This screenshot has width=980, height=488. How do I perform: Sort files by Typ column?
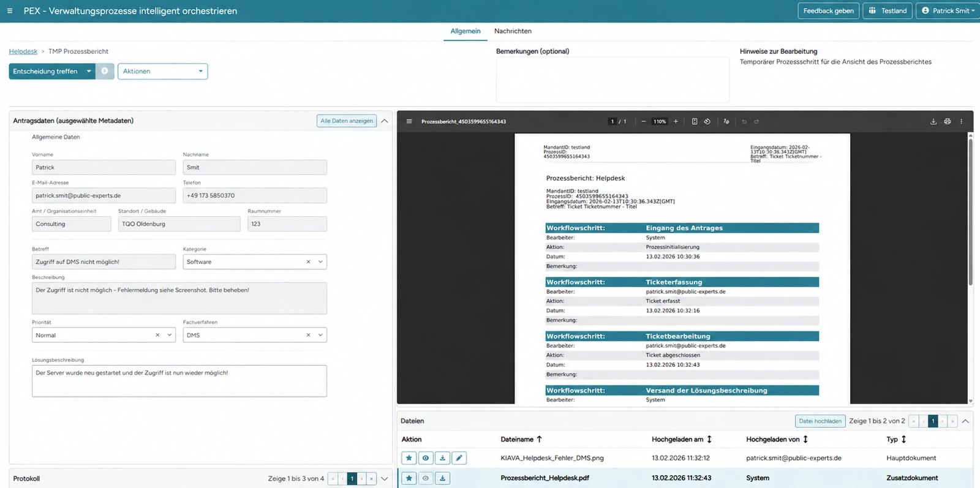point(896,439)
